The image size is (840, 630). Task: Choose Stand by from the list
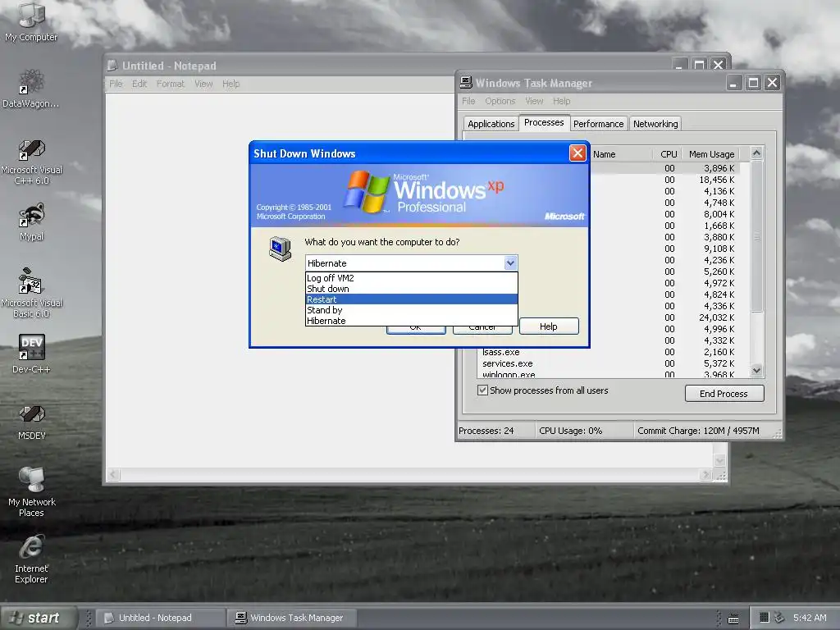(412, 310)
